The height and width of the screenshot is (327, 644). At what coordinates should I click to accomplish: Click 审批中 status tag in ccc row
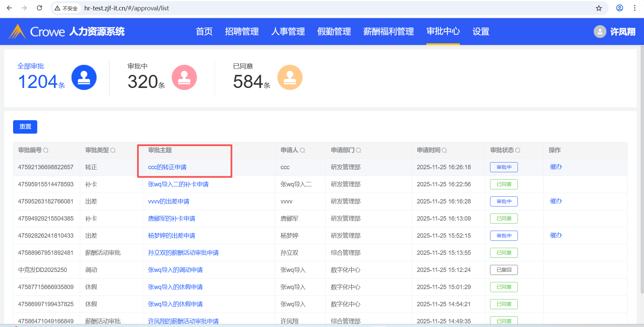pos(504,167)
